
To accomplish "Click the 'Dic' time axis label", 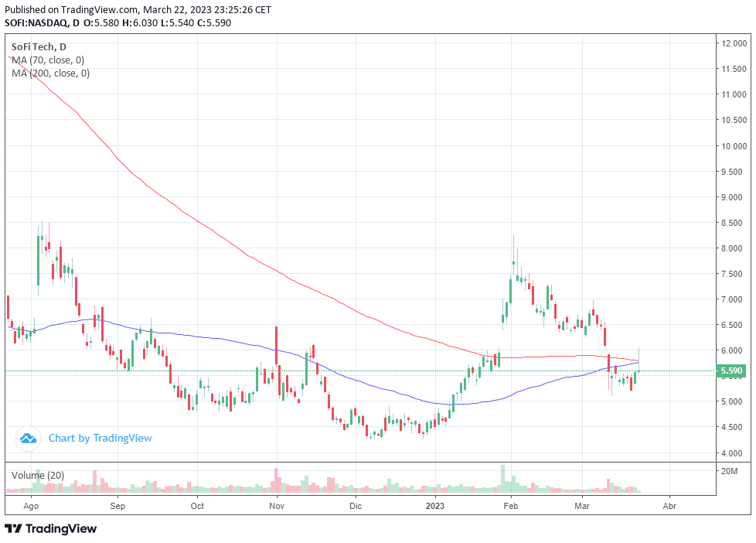I will pyautogui.click(x=356, y=506).
